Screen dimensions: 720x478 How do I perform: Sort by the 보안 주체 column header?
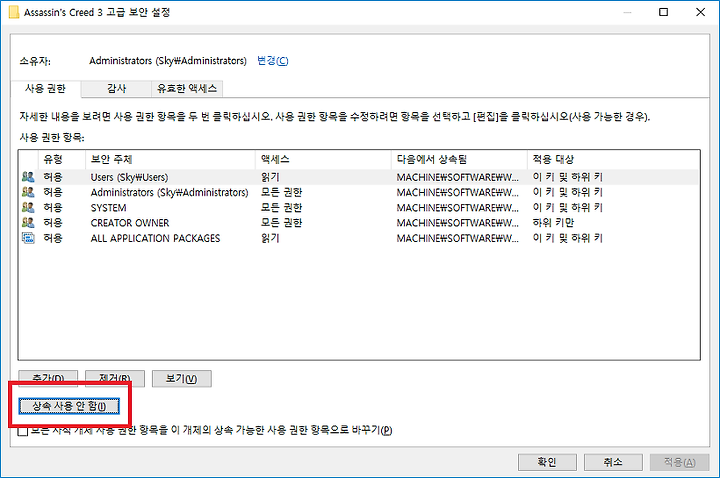[170, 159]
